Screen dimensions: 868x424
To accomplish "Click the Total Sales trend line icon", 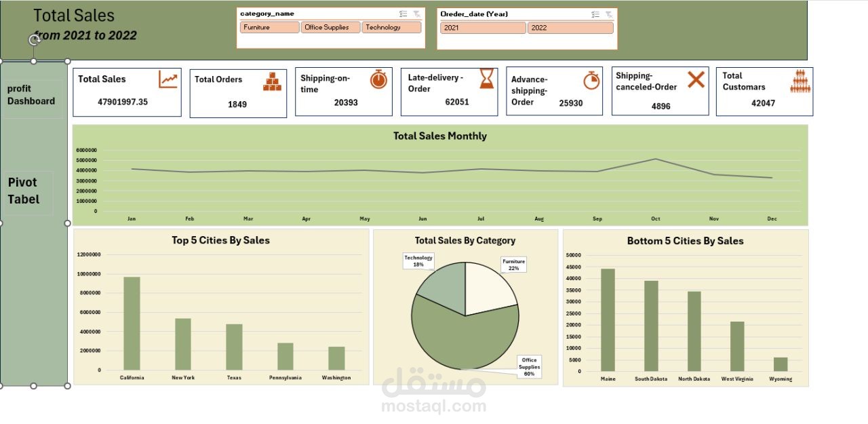I will point(169,80).
